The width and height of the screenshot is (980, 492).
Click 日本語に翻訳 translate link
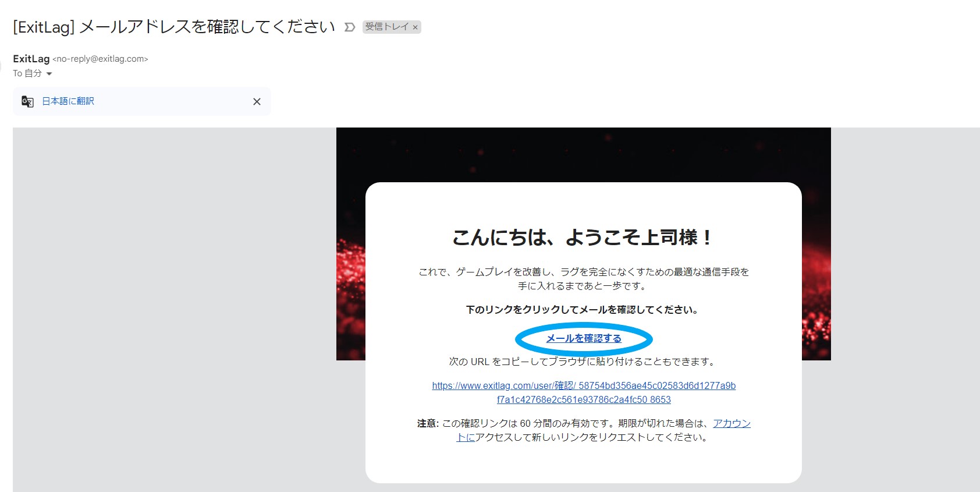[68, 101]
